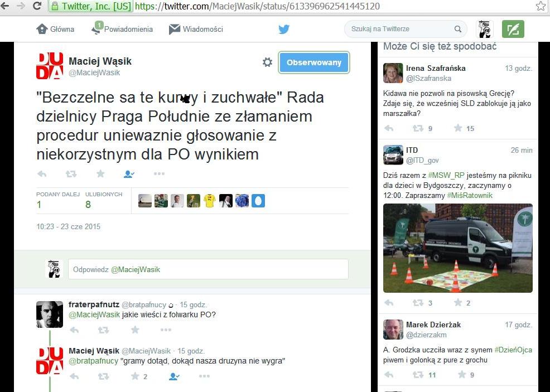Open gear options menu for Maciej Wąsik
The width and height of the screenshot is (550, 392).
pyautogui.click(x=267, y=62)
